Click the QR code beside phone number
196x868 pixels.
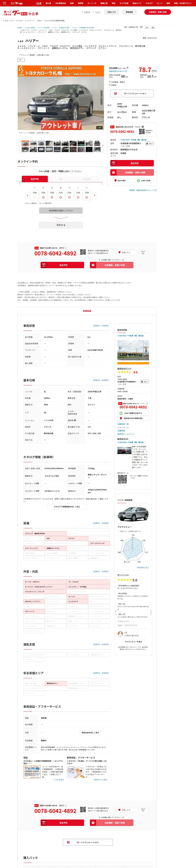(x=142, y=131)
